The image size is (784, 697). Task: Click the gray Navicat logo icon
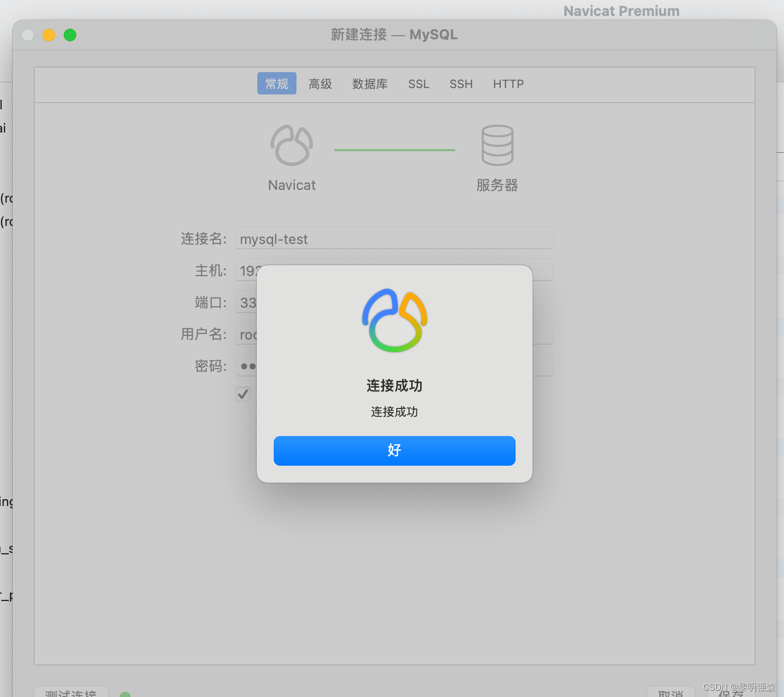click(292, 145)
